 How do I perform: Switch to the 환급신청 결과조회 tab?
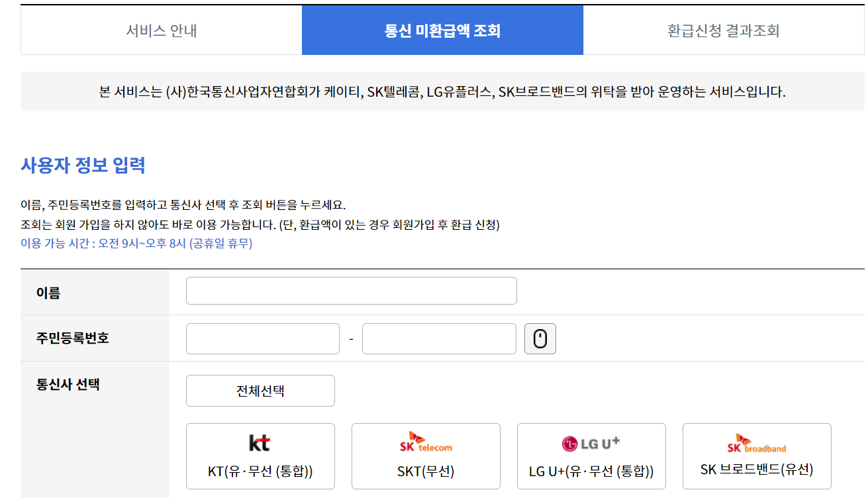click(724, 30)
